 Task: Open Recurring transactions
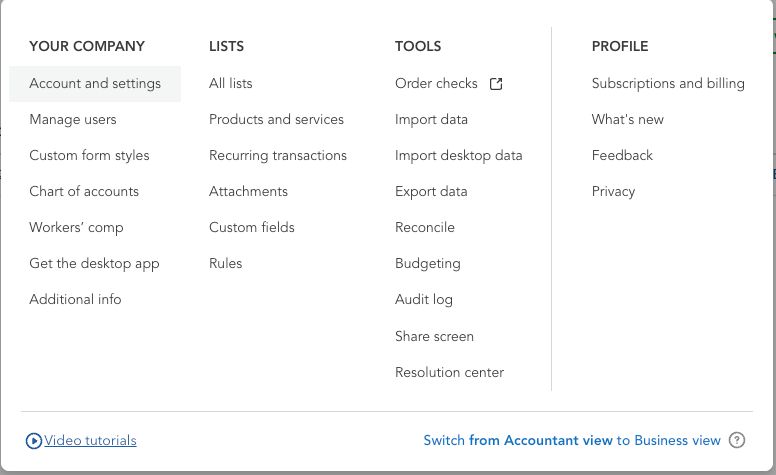click(x=278, y=156)
